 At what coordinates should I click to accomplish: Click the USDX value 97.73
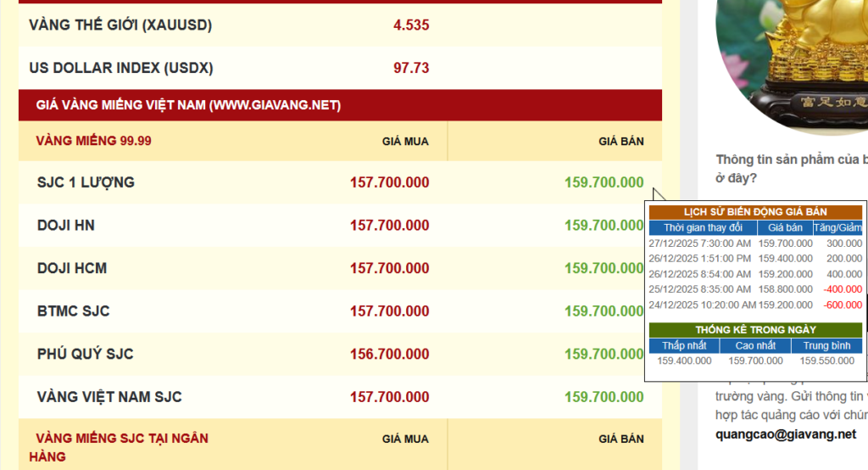click(x=411, y=68)
